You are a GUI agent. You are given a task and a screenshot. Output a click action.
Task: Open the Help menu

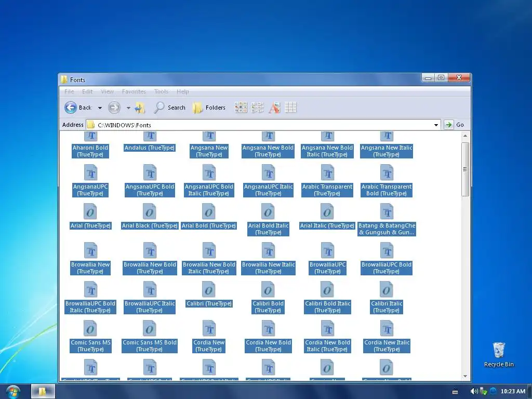pos(182,91)
